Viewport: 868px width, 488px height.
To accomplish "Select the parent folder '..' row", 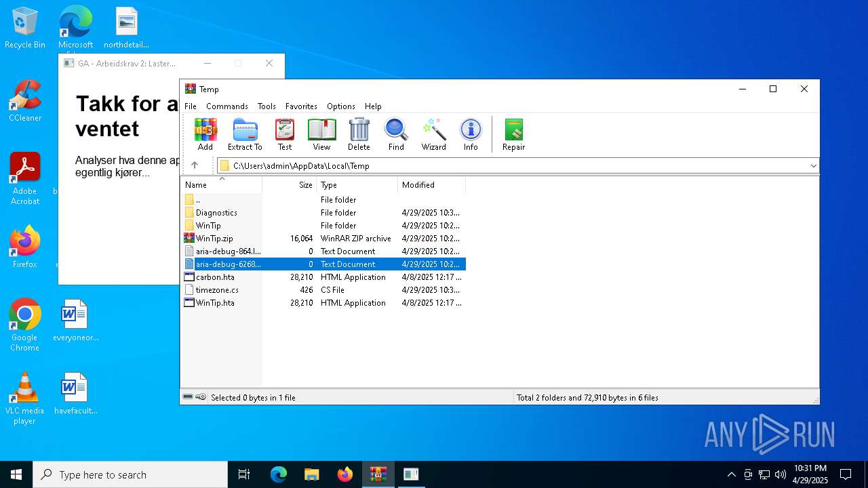I will click(323, 200).
